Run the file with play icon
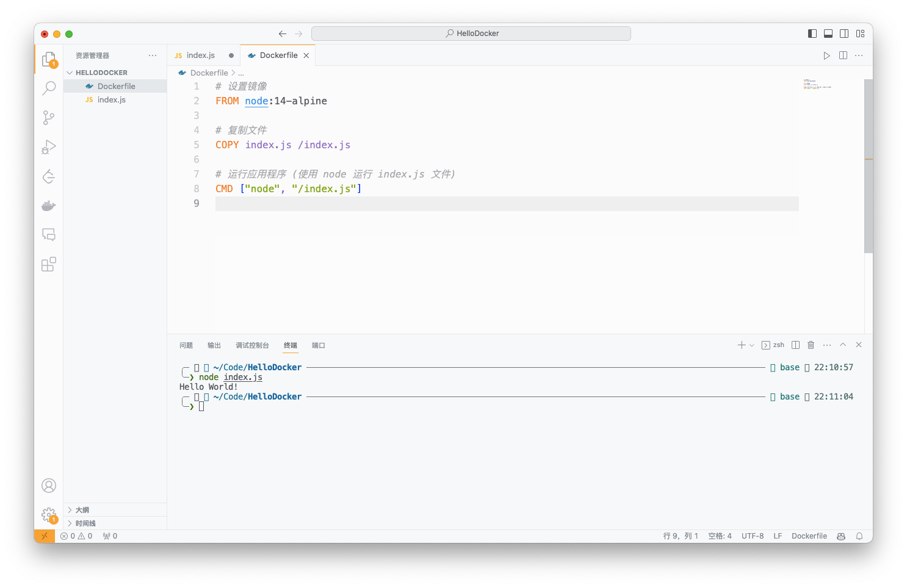Screen dimensions: 907x588 point(826,56)
